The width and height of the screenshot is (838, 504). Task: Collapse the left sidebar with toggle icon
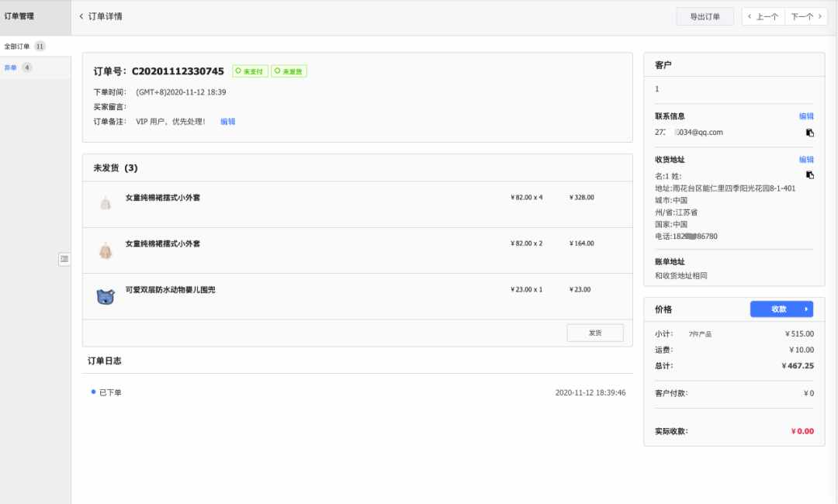coord(64,259)
